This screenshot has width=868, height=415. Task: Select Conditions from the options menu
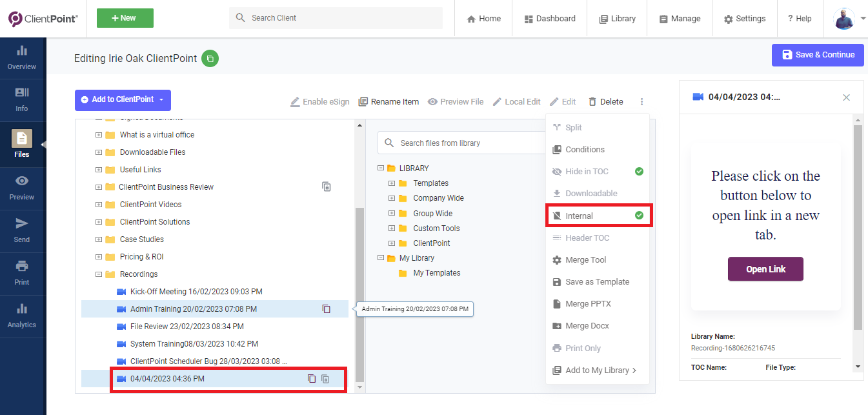[598, 150]
